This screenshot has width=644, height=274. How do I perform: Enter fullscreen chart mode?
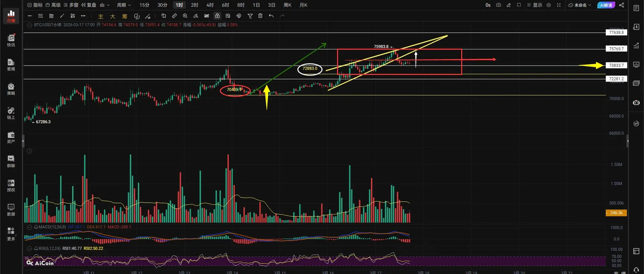[559, 5]
